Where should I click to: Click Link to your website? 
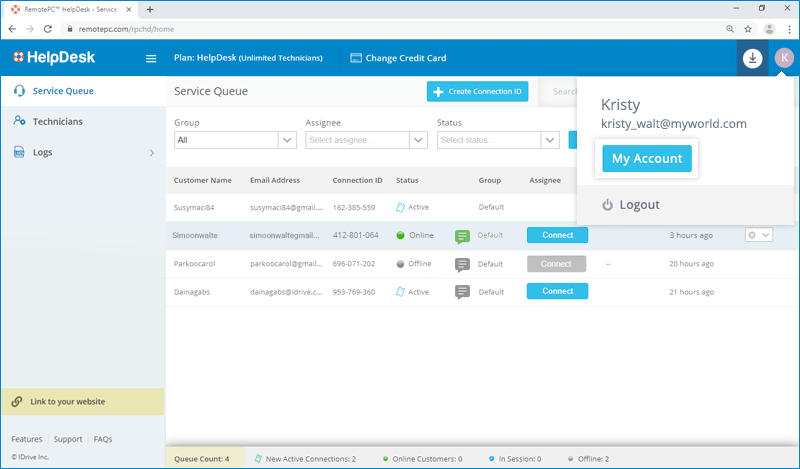tap(67, 402)
